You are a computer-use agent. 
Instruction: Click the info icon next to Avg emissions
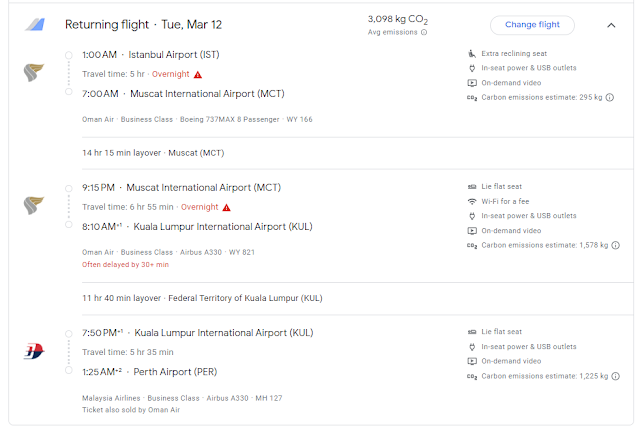click(x=424, y=32)
